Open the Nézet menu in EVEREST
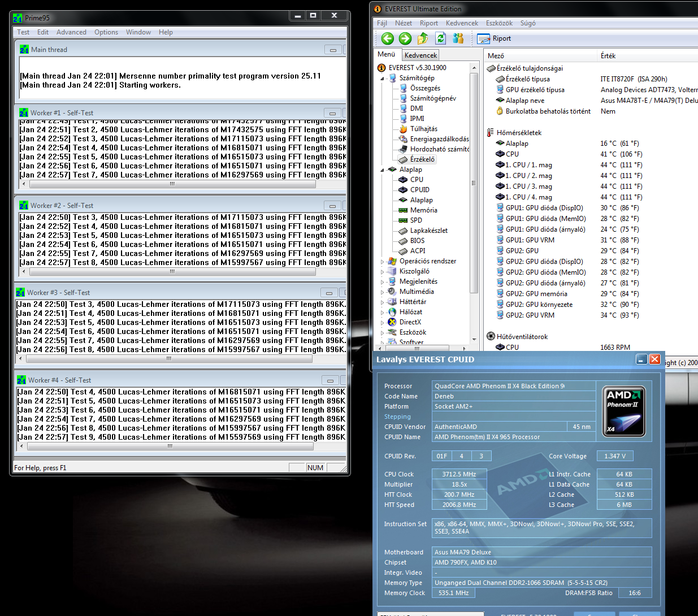Viewport: 698px width, 616px height. (404, 23)
